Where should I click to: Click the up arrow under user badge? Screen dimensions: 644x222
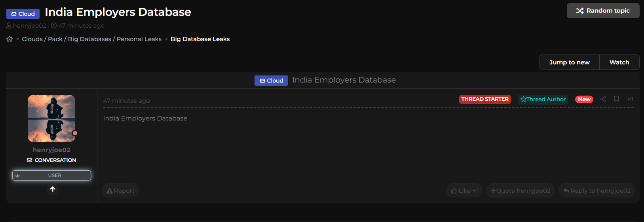pos(53,189)
